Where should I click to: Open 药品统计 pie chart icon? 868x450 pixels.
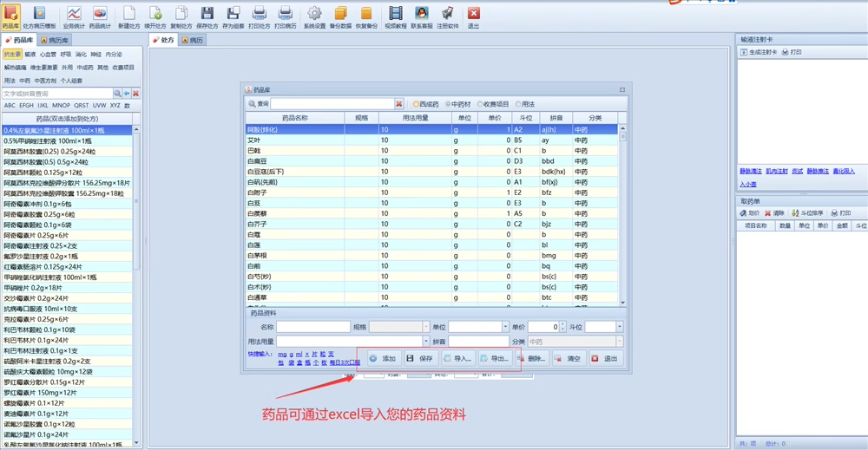(x=100, y=16)
